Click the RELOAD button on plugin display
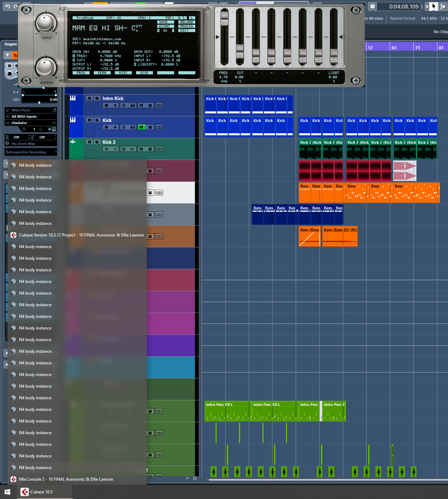This screenshot has height=499, width=448. 186,22
